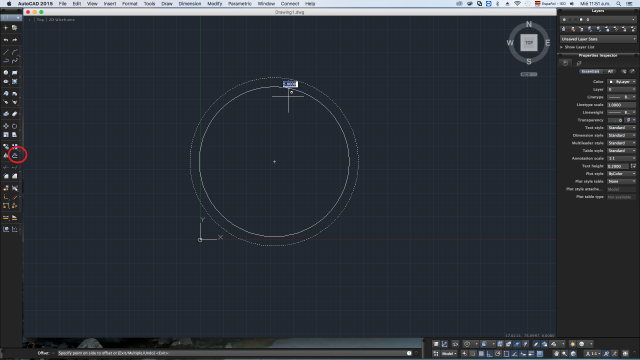Image resolution: width=640 pixels, height=360 pixels.
Task: Click the offset distance input near the cursor
Action: click(290, 84)
